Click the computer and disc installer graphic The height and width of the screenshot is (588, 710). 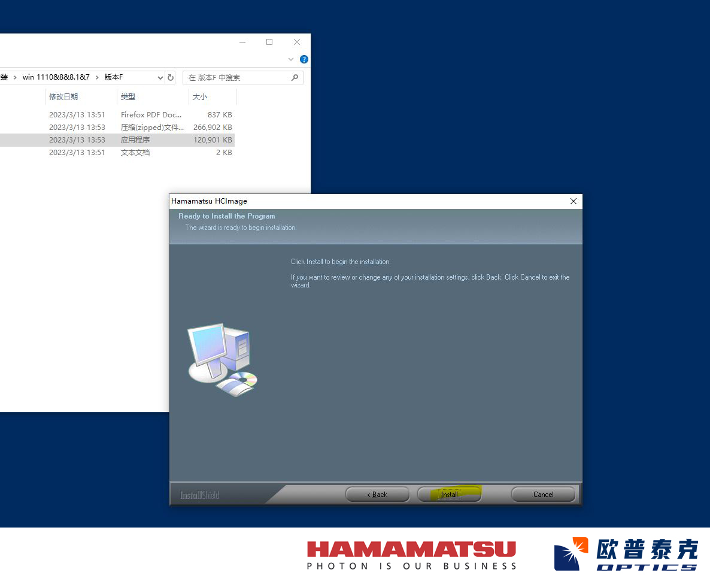pyautogui.click(x=223, y=359)
